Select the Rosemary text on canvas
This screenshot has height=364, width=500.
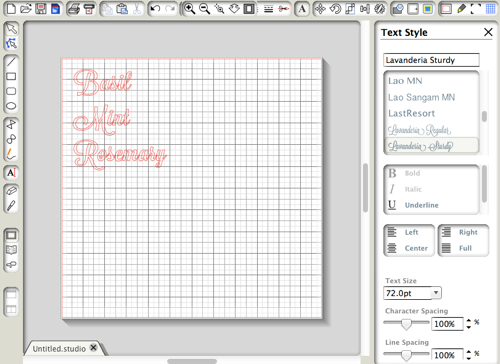[x=120, y=154]
